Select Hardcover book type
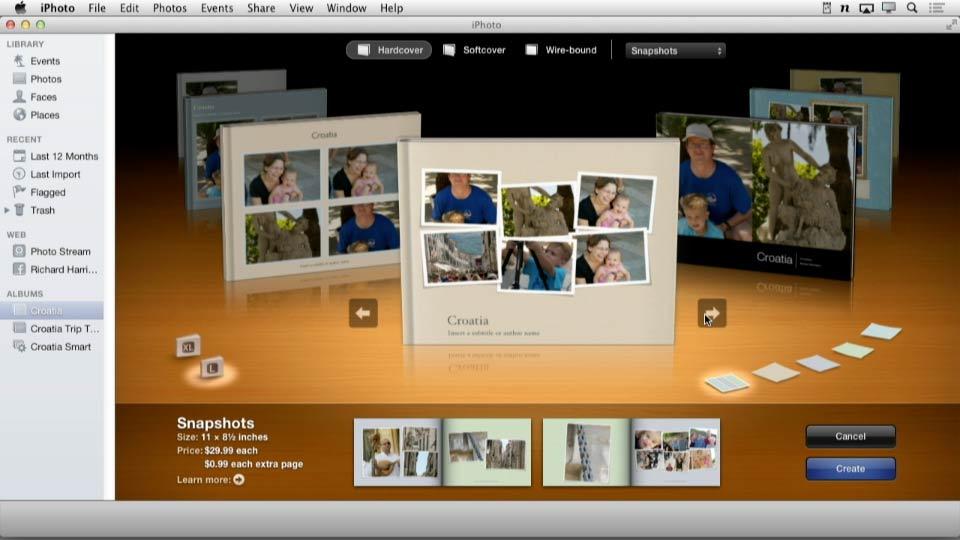 (389, 50)
